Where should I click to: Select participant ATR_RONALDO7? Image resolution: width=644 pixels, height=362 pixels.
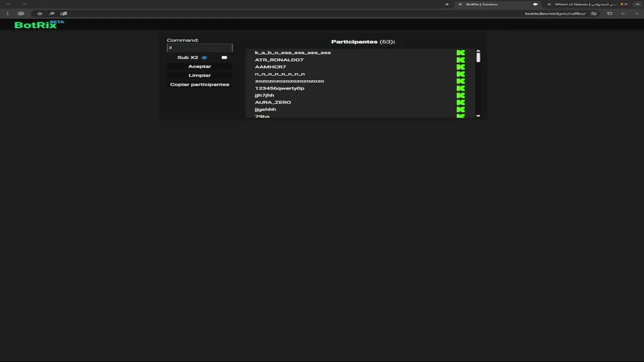click(279, 60)
